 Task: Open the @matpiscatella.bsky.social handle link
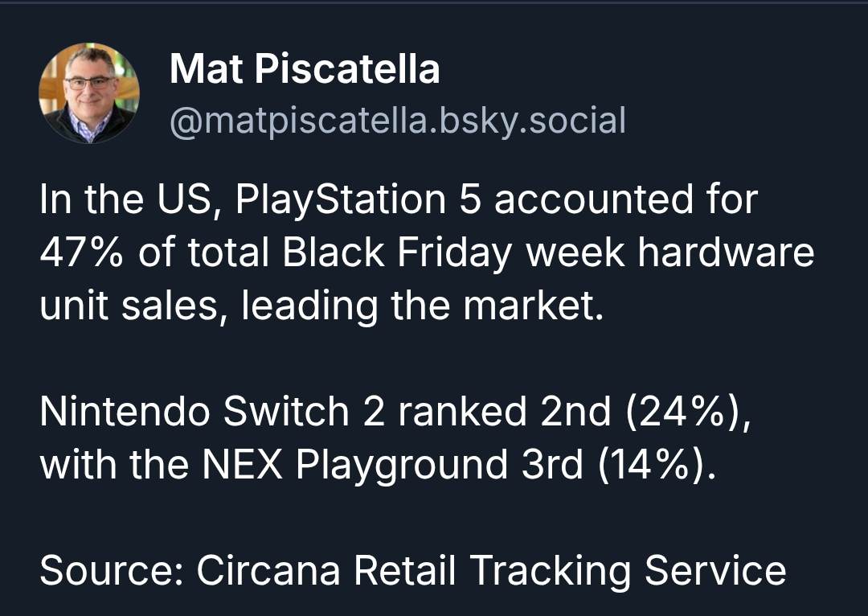398,121
